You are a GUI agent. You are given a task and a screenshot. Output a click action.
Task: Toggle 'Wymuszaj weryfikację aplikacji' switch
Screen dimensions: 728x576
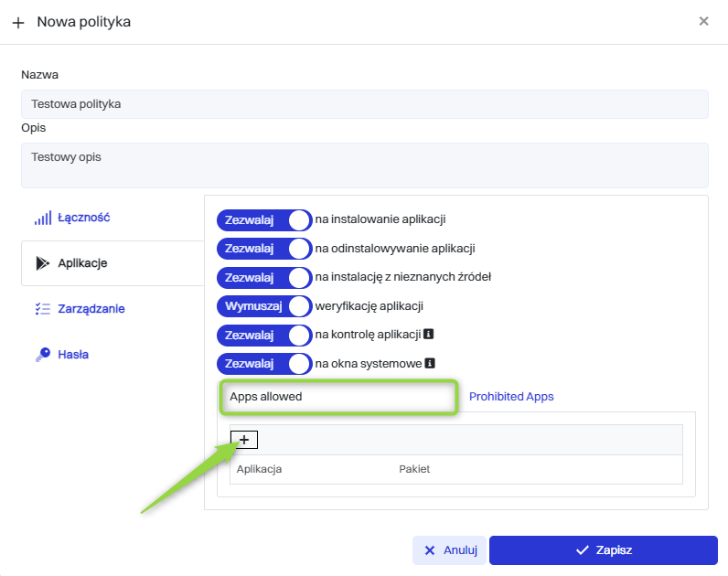[264, 306]
